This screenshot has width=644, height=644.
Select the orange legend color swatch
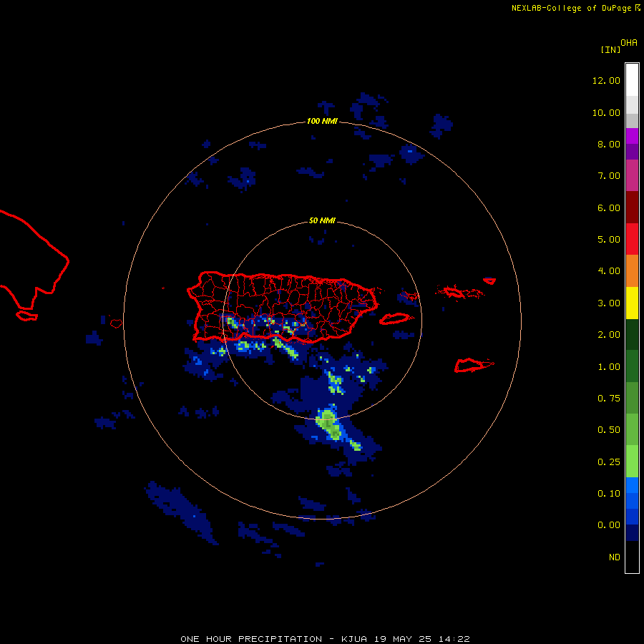[632, 271]
